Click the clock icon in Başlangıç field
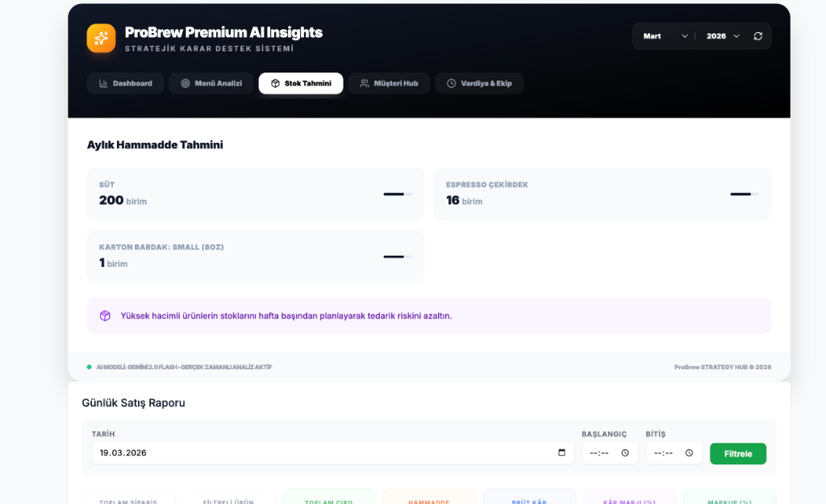Viewport: 826px width, 504px height. tap(625, 453)
